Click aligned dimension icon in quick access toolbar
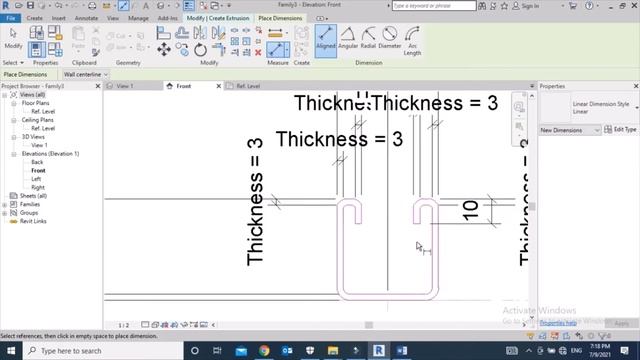 coord(123,6)
